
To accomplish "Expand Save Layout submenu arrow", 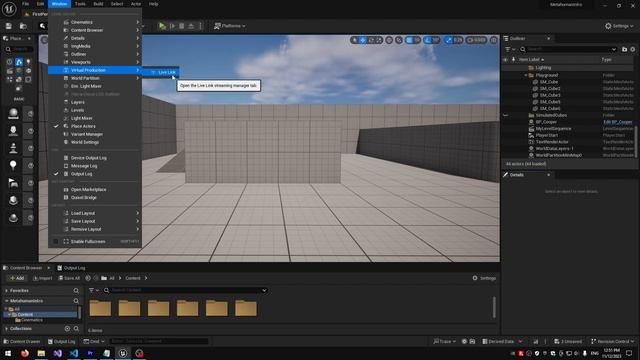I will pos(138,221).
